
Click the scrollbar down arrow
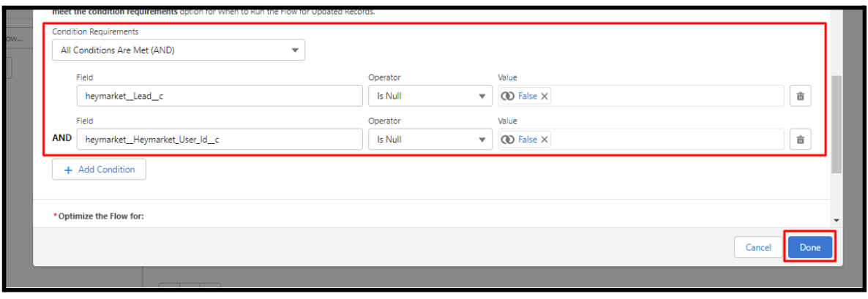pyautogui.click(x=836, y=220)
